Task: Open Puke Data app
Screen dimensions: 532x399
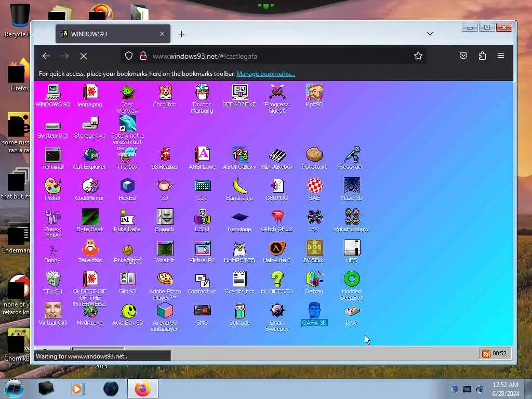Action: [127, 220]
